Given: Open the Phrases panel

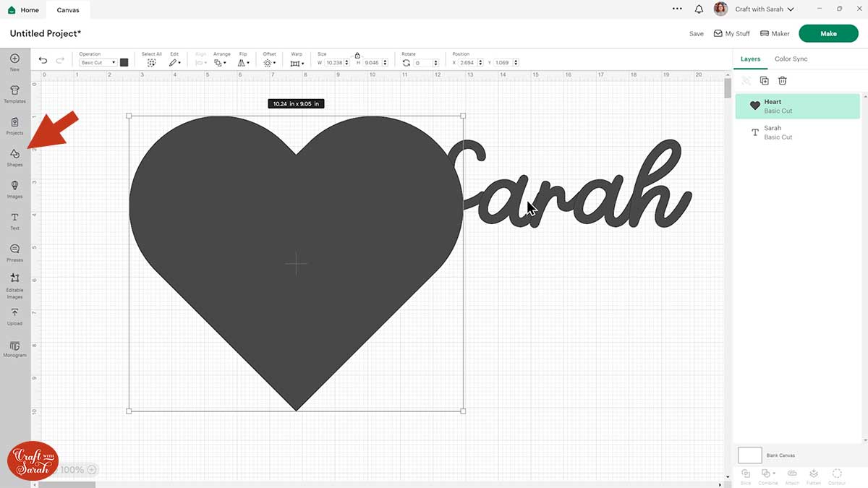Looking at the screenshot, I should pos(14,252).
